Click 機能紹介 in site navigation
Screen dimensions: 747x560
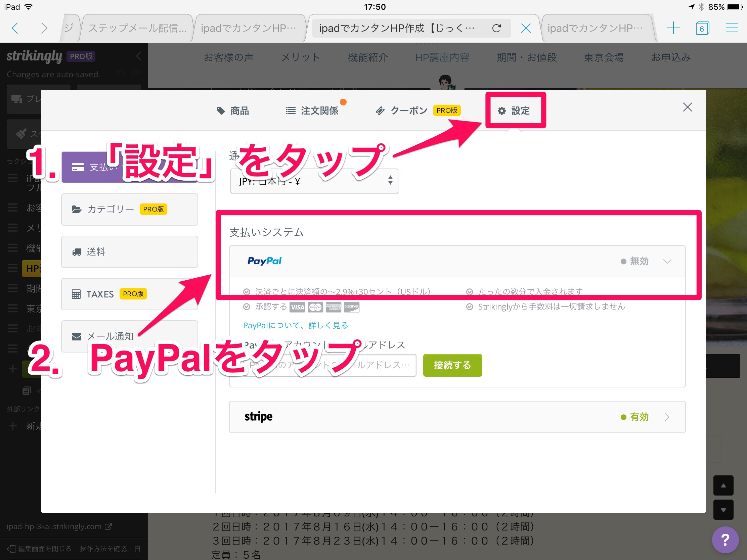click(368, 57)
